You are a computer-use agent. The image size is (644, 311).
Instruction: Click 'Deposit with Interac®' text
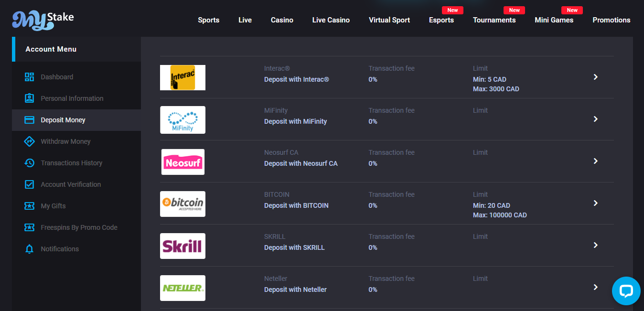[x=297, y=79]
